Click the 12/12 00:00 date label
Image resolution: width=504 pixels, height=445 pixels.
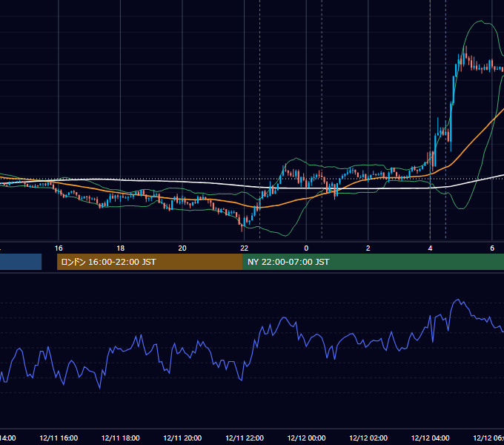306,438
